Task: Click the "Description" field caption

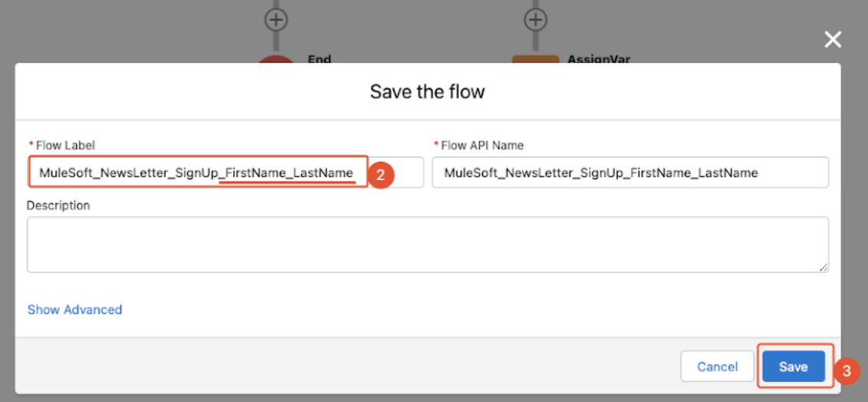Action: [58, 206]
